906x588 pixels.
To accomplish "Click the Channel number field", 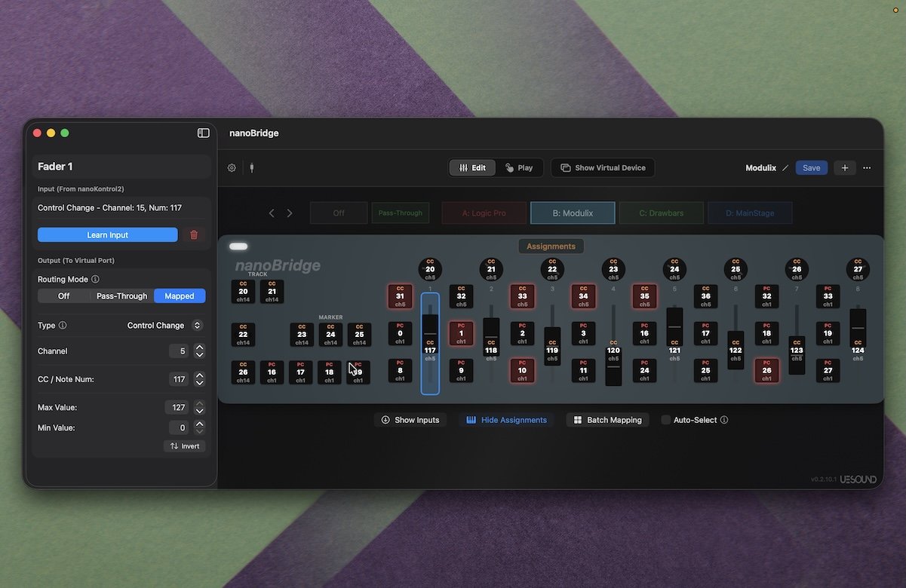I will point(180,351).
